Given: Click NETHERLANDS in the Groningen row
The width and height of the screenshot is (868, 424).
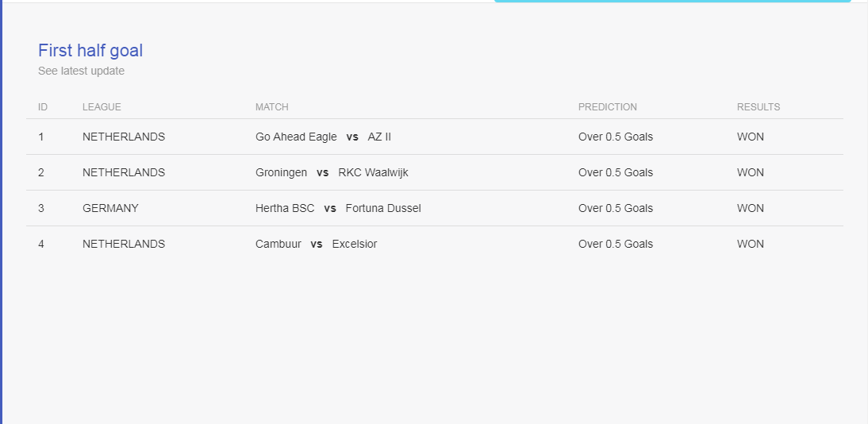Looking at the screenshot, I should click(124, 172).
